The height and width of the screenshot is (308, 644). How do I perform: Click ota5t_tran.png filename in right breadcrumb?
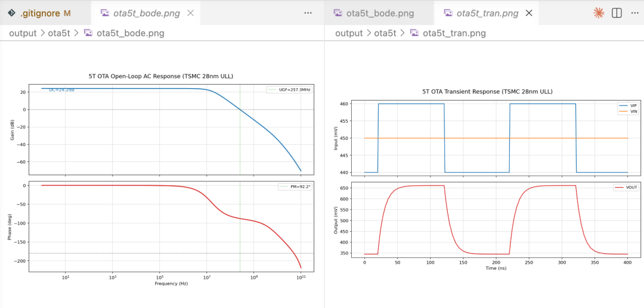pos(454,33)
